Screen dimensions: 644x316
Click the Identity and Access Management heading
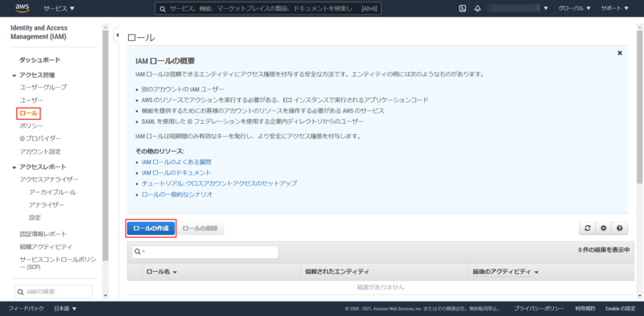(39, 32)
